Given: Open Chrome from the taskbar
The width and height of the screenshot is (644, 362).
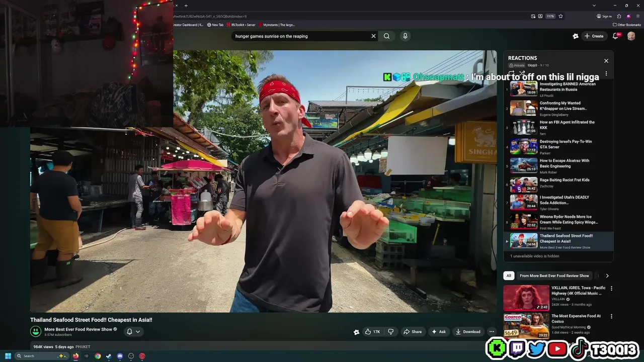Looking at the screenshot, I should [98, 356].
